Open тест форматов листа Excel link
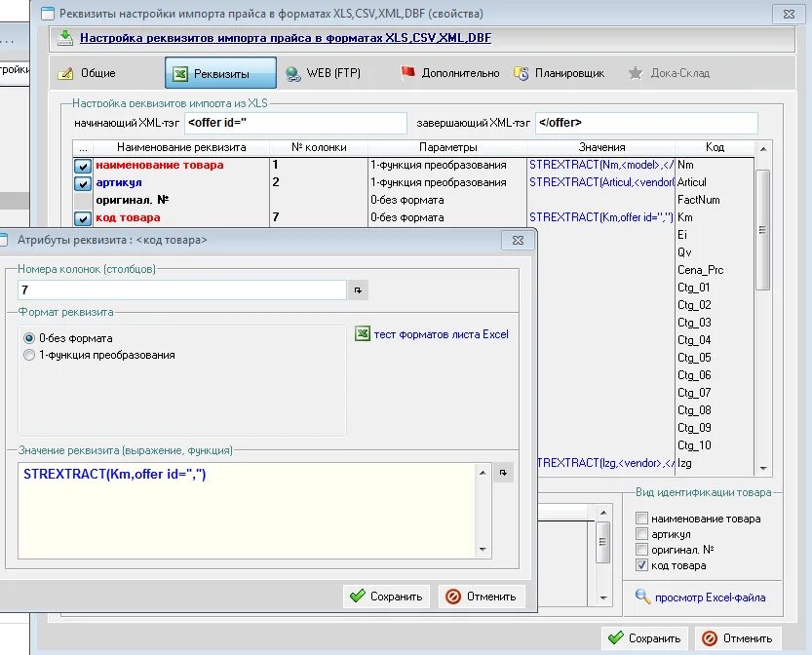Viewport: 812px width, 655px height. click(441, 334)
